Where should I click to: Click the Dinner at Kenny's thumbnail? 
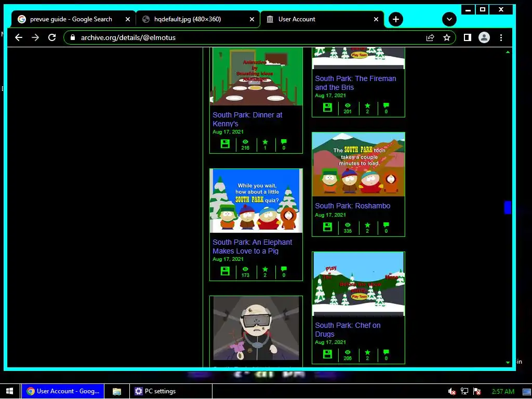click(256, 77)
